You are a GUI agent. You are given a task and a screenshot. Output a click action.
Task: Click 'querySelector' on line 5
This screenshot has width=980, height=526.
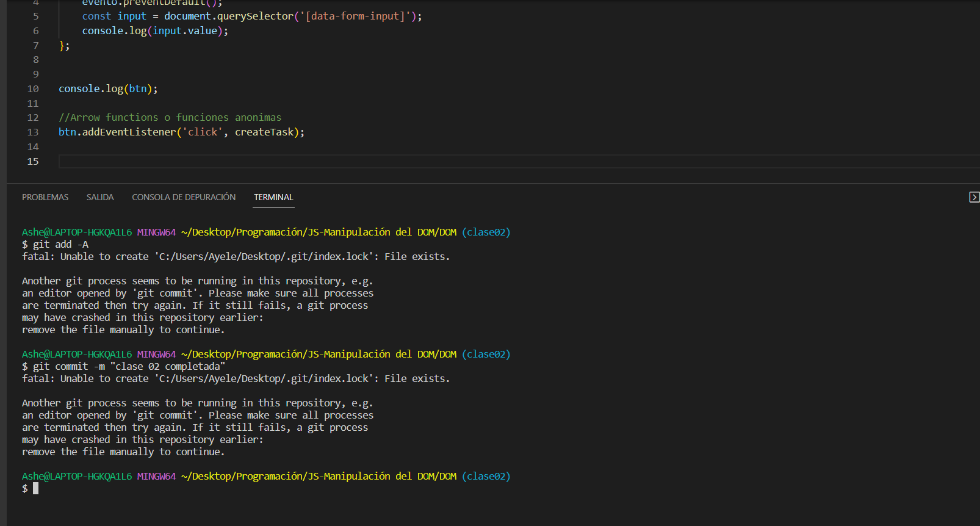[255, 16]
